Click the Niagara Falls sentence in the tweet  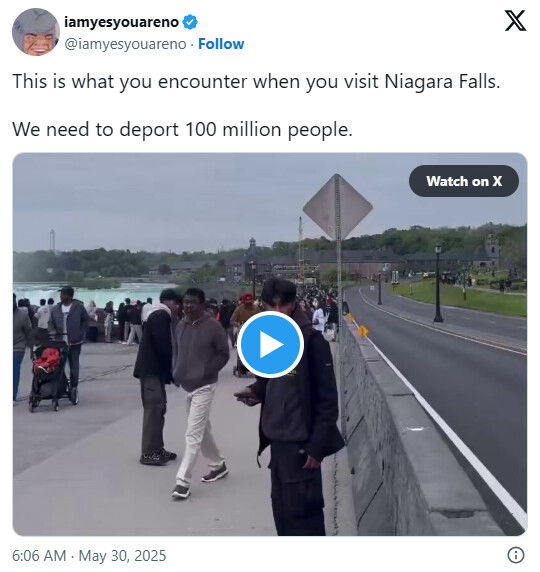click(256, 81)
